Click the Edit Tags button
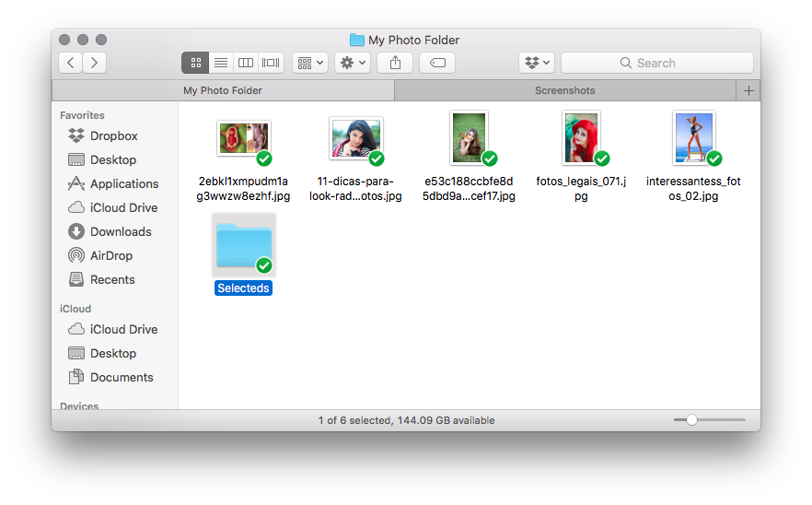Image resolution: width=812 pixels, height=505 pixels. point(437,63)
